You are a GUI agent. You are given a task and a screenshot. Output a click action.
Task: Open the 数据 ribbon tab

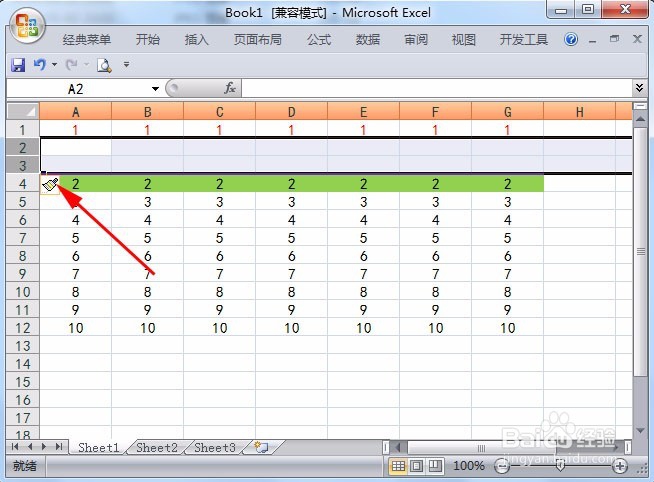367,40
